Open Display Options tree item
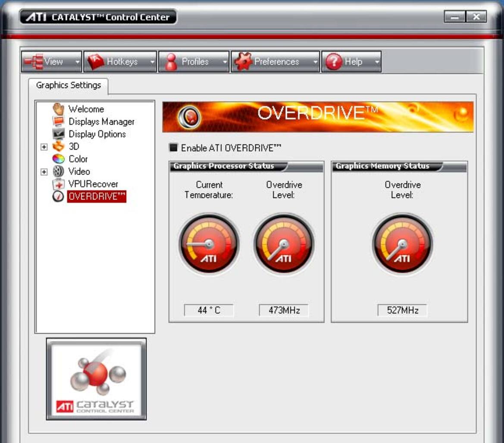 [x=97, y=134]
